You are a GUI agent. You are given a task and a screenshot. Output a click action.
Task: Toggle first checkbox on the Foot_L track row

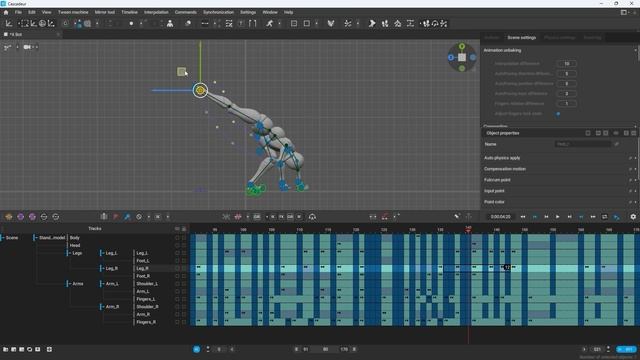pos(177,260)
